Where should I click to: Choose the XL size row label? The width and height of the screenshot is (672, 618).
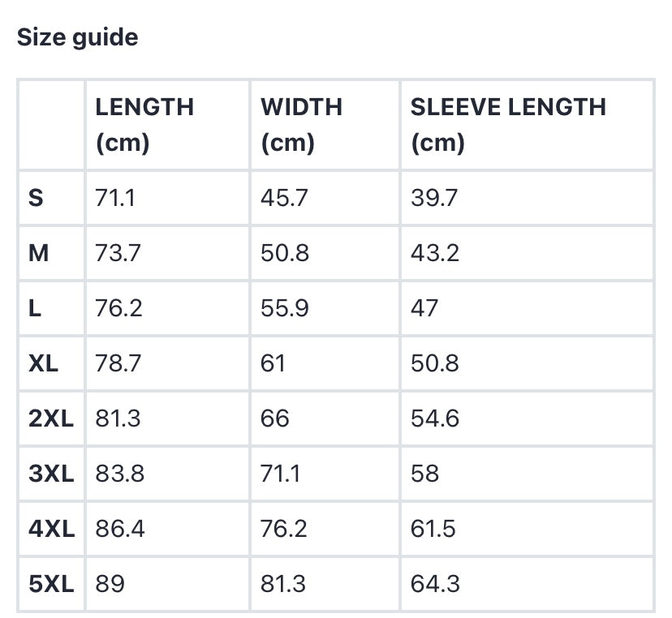point(44,363)
